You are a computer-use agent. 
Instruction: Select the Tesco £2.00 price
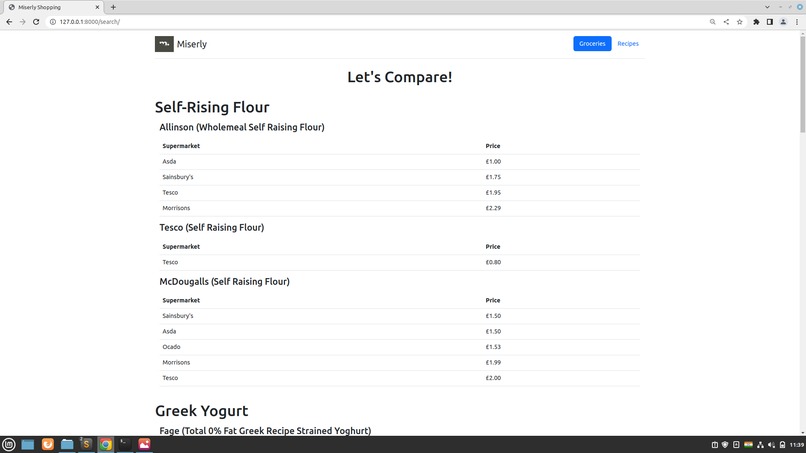click(493, 377)
